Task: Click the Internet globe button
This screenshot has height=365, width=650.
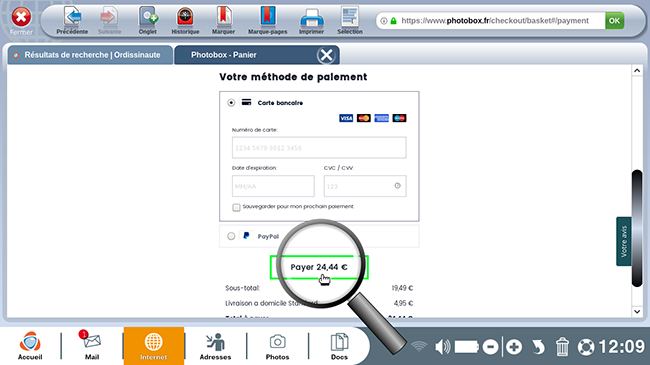Action: 154,346
